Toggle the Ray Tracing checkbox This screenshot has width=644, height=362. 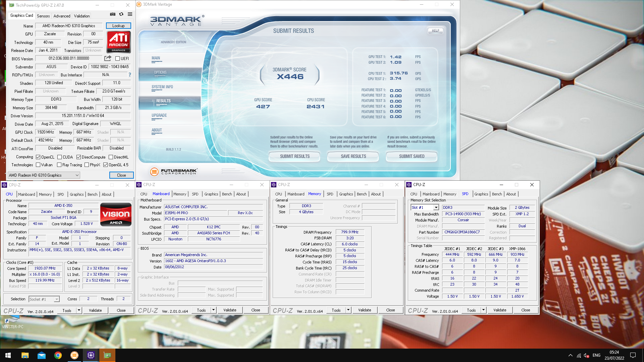coord(59,165)
